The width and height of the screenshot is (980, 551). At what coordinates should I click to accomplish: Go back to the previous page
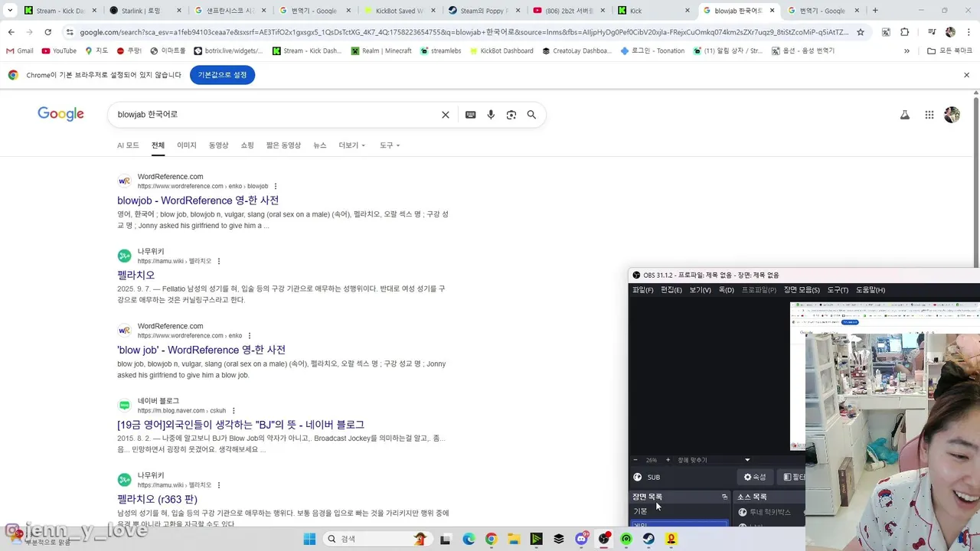coord(11,32)
